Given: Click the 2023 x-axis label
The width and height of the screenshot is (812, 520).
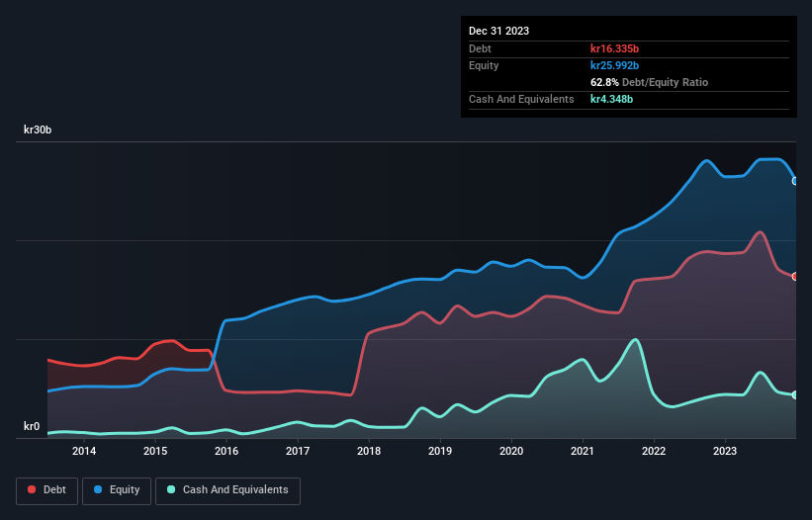Looking at the screenshot, I should (x=725, y=451).
